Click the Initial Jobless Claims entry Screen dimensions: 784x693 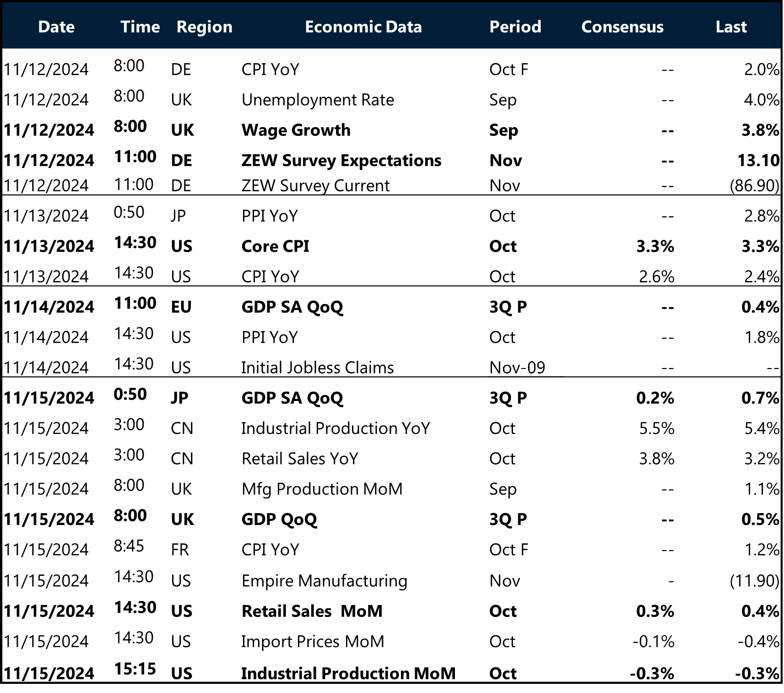[x=317, y=367]
